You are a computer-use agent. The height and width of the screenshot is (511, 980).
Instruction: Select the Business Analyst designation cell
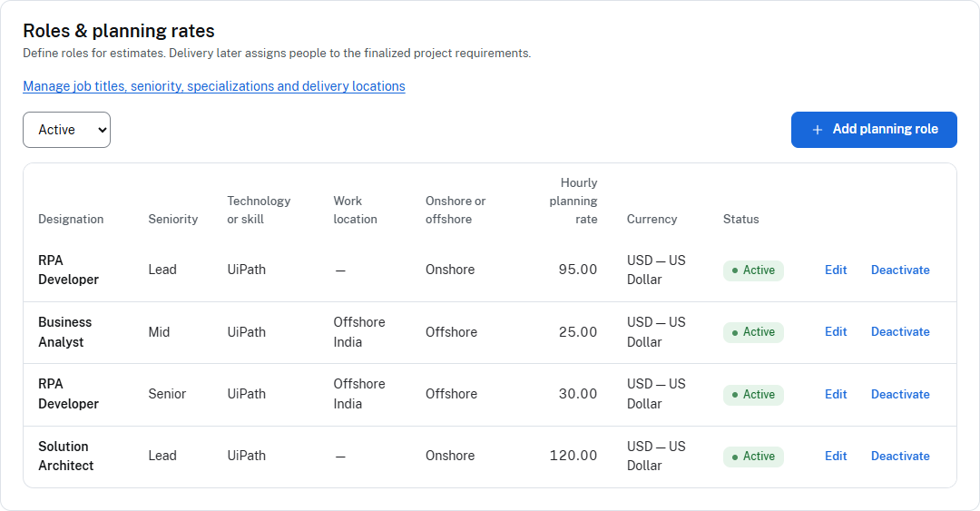click(x=65, y=332)
